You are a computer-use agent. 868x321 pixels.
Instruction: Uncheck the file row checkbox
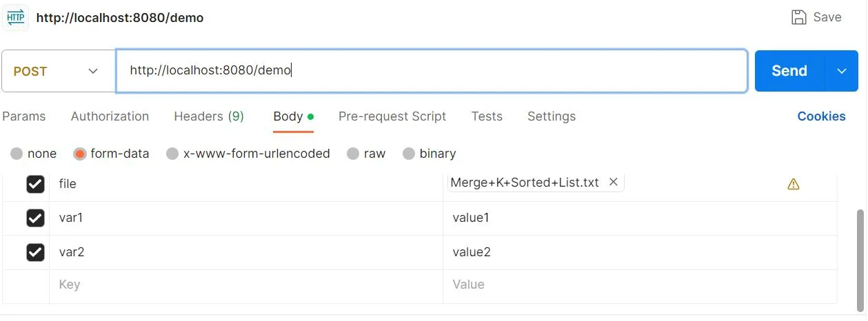click(x=35, y=184)
